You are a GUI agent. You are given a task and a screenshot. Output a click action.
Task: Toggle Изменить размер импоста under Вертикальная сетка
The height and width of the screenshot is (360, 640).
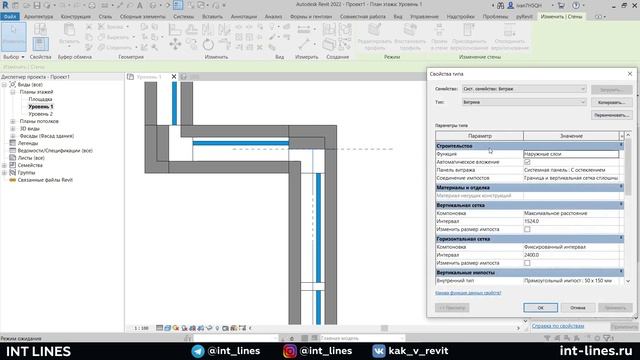pyautogui.click(x=527, y=229)
